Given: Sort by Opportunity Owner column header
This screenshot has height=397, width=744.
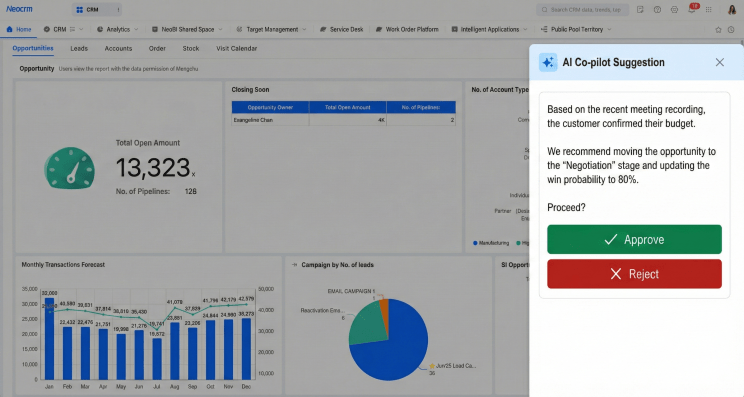Looking at the screenshot, I should click(x=270, y=107).
